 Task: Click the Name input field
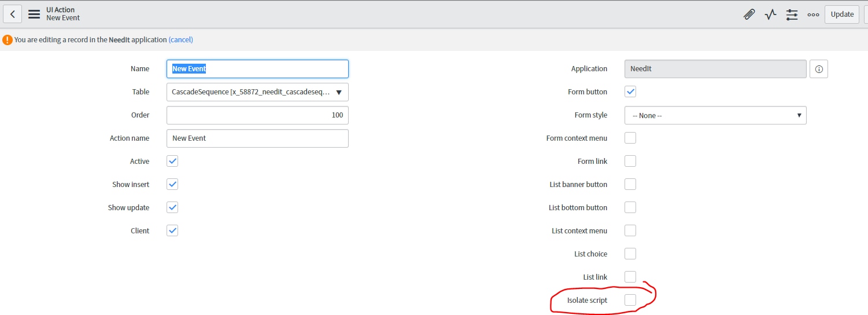pyautogui.click(x=257, y=69)
